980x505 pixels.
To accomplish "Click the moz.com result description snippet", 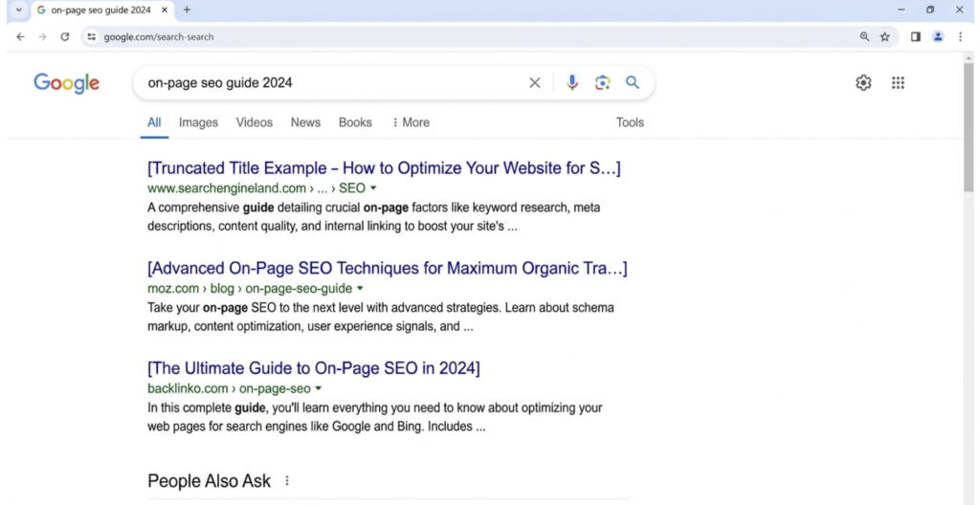I will point(381,317).
